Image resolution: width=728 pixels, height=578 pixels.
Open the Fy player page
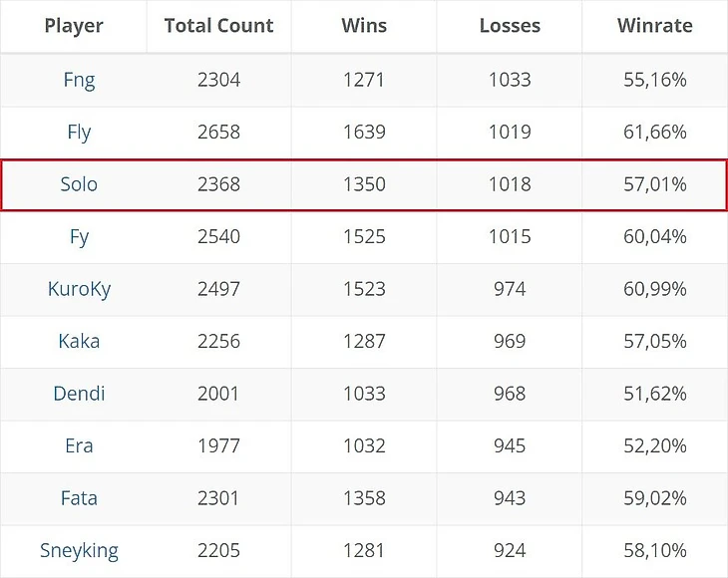point(79,237)
